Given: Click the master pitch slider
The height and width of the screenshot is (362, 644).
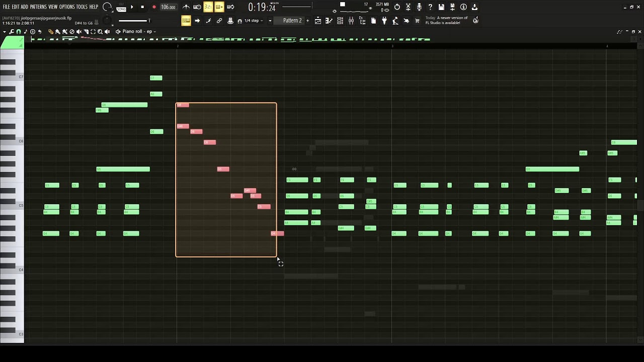Looking at the screenshot, I should [134, 21].
